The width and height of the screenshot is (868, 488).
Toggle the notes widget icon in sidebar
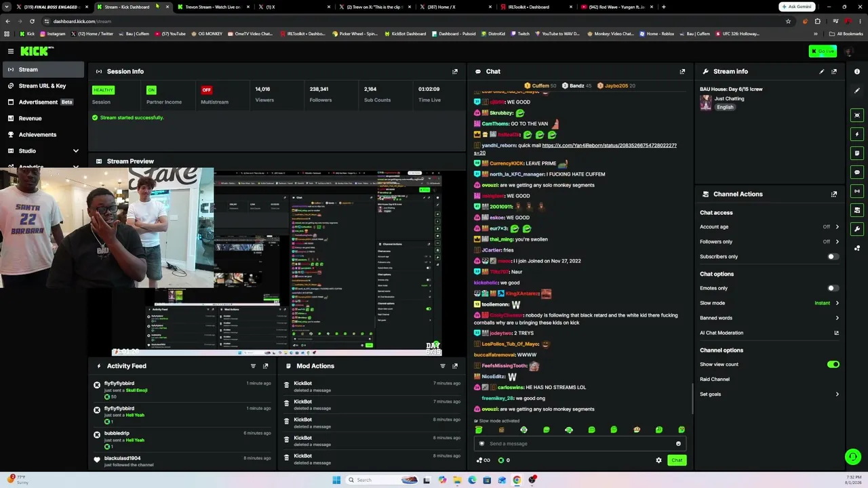[x=857, y=153]
